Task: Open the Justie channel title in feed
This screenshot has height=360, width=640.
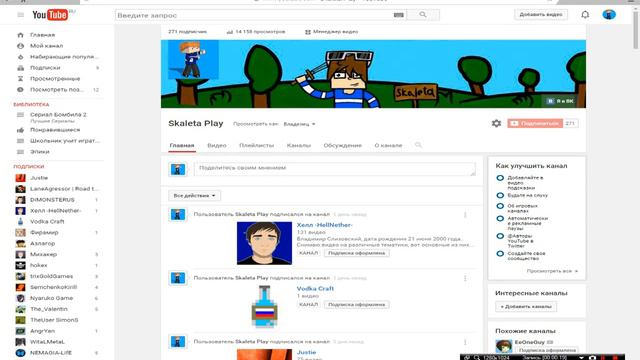Action: tap(307, 352)
